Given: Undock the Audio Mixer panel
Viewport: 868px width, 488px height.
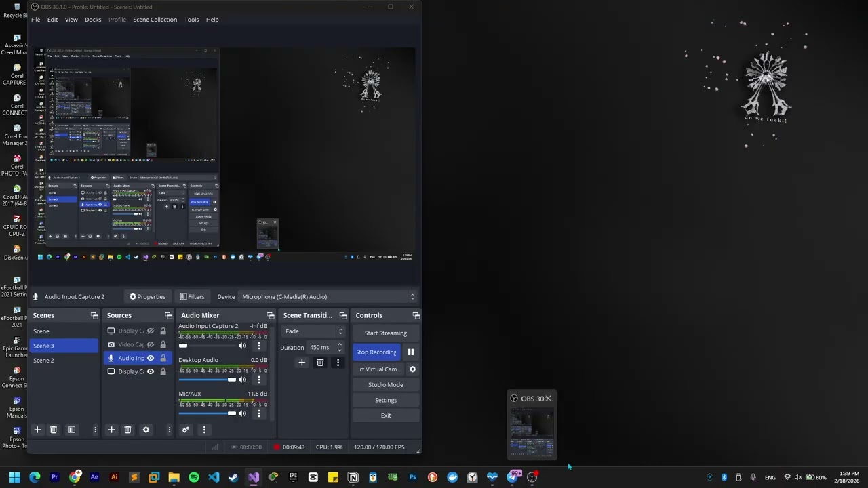Looking at the screenshot, I should pos(271,315).
